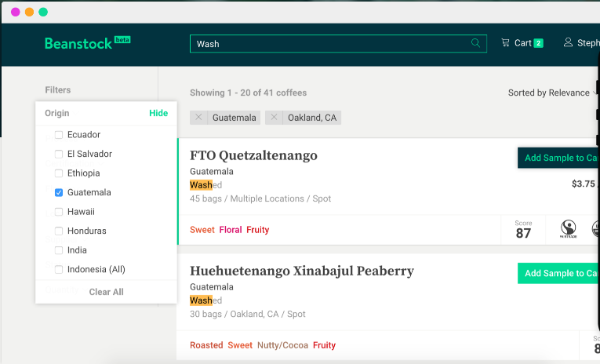Check the Ethiopia origin checkbox
The image size is (600, 364).
coord(59,173)
